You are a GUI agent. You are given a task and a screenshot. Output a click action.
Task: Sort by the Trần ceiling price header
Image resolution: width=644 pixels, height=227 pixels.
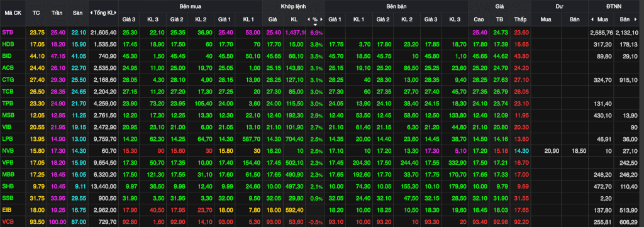(57, 13)
